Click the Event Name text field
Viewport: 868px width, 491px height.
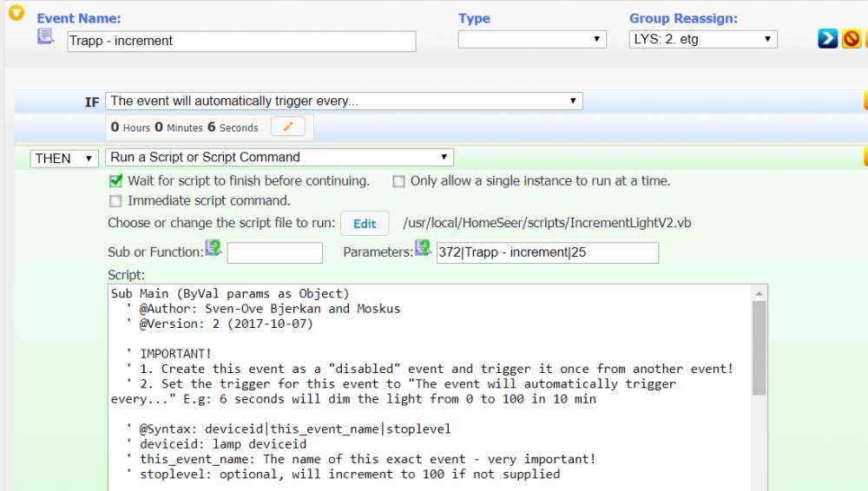click(x=241, y=42)
